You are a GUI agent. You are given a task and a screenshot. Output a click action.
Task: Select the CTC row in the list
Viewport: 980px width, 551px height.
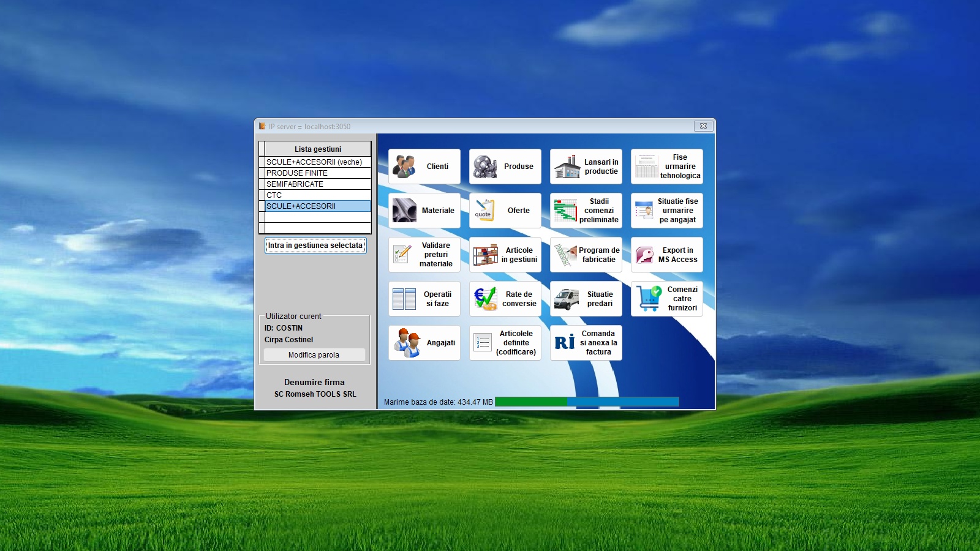[318, 195]
